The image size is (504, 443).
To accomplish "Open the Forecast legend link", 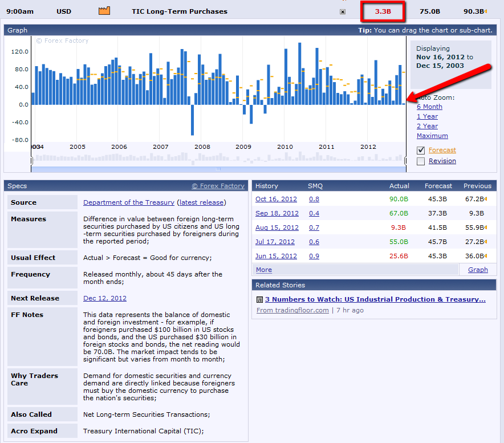I will (x=442, y=150).
